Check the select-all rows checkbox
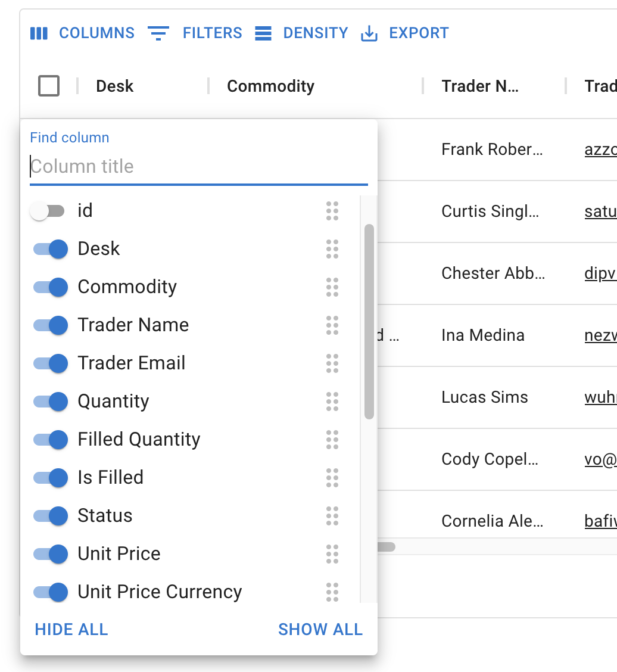 pyautogui.click(x=49, y=86)
